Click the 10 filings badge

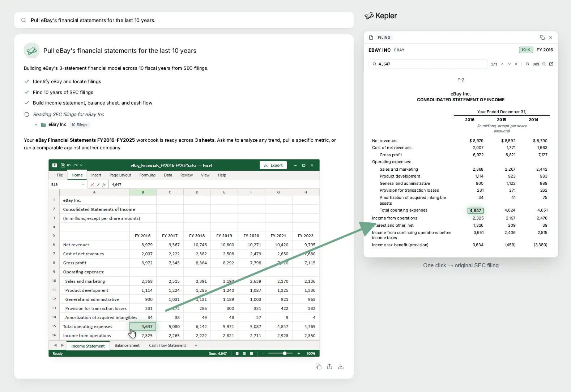pyautogui.click(x=79, y=125)
